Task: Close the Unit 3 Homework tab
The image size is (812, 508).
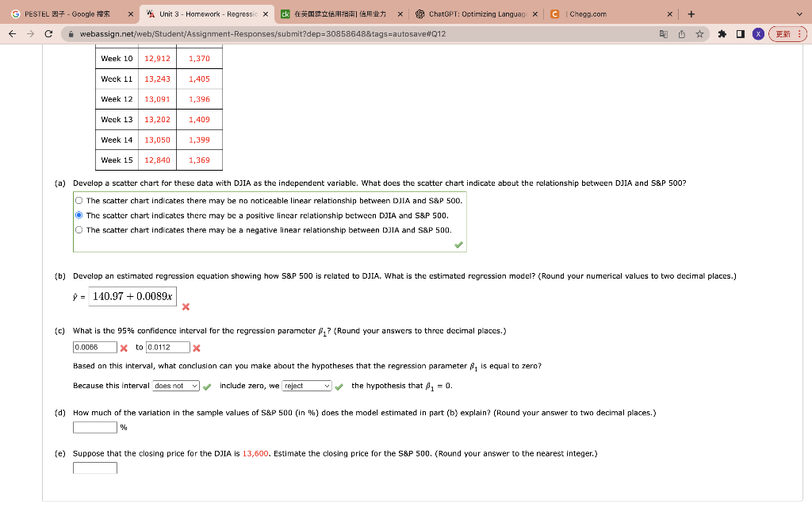Action: (x=266, y=14)
